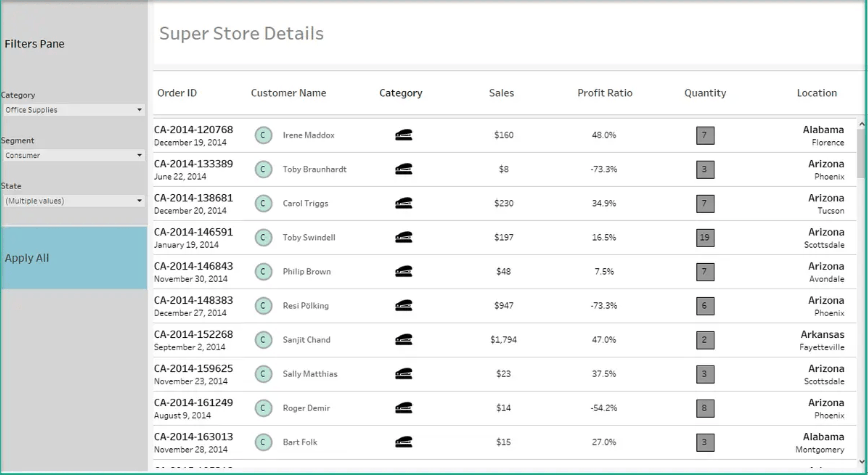Click the stapler icon in Roger Demir row
This screenshot has height=475, width=868.
click(404, 408)
